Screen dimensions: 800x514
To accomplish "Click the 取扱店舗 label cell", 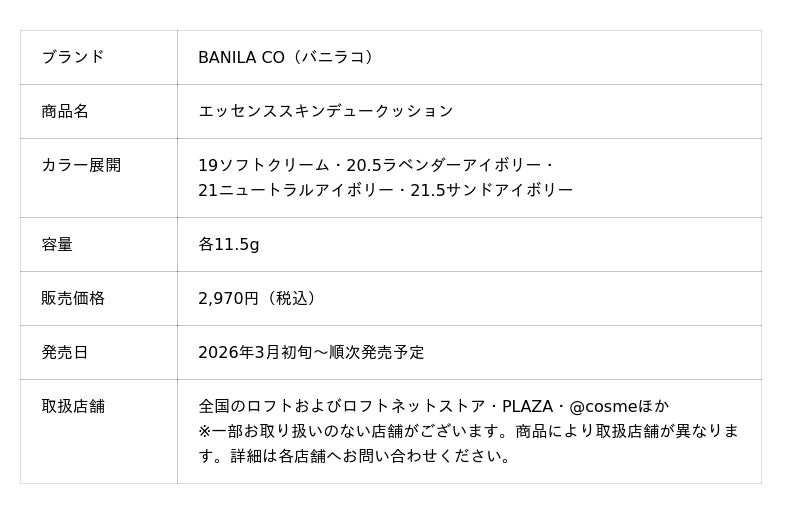I will (x=73, y=406).
